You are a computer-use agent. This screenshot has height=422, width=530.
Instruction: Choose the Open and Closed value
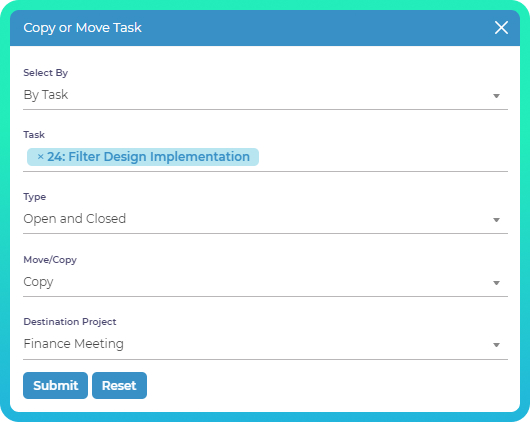click(x=74, y=219)
